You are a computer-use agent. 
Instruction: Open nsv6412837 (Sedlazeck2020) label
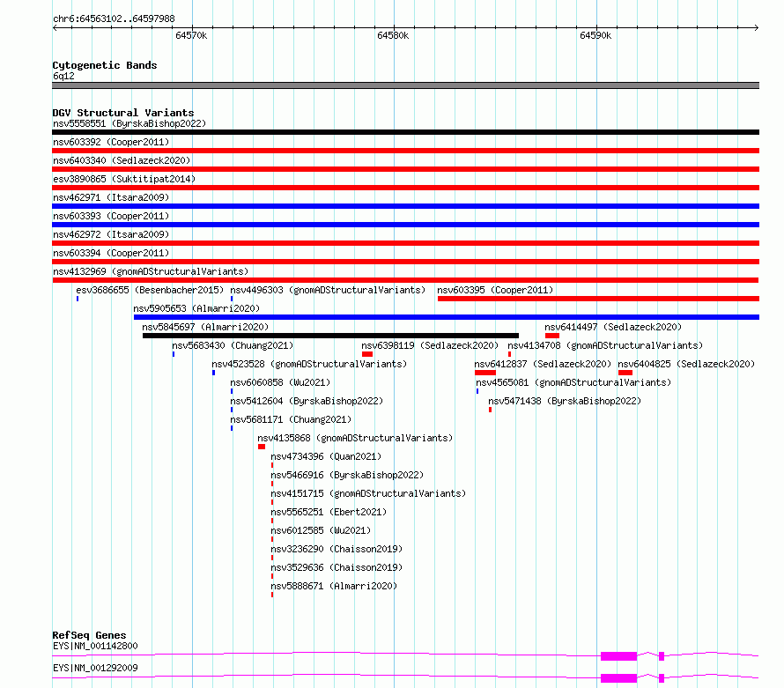(543, 364)
